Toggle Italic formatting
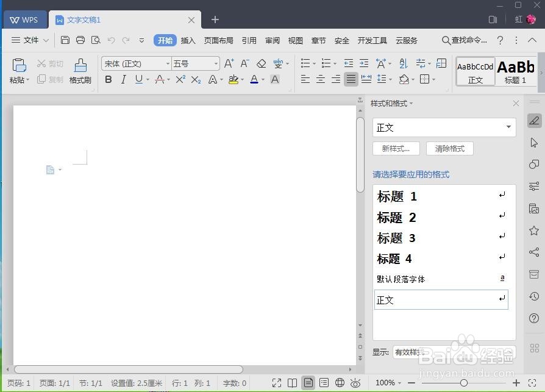The height and width of the screenshot is (392, 545). pos(123,80)
